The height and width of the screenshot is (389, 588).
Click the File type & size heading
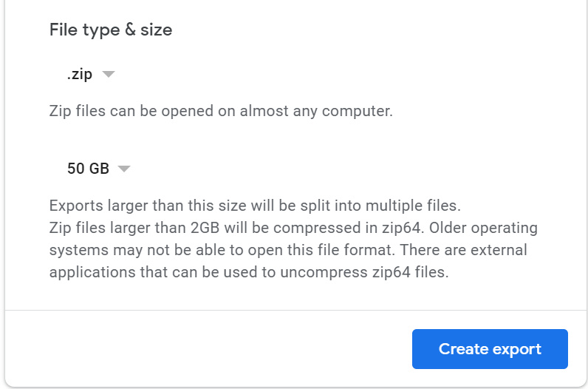[x=111, y=30]
